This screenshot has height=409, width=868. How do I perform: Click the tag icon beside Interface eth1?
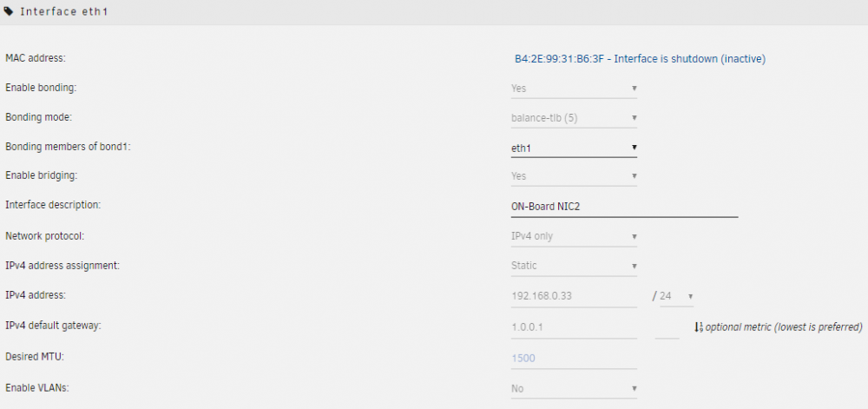9,11
